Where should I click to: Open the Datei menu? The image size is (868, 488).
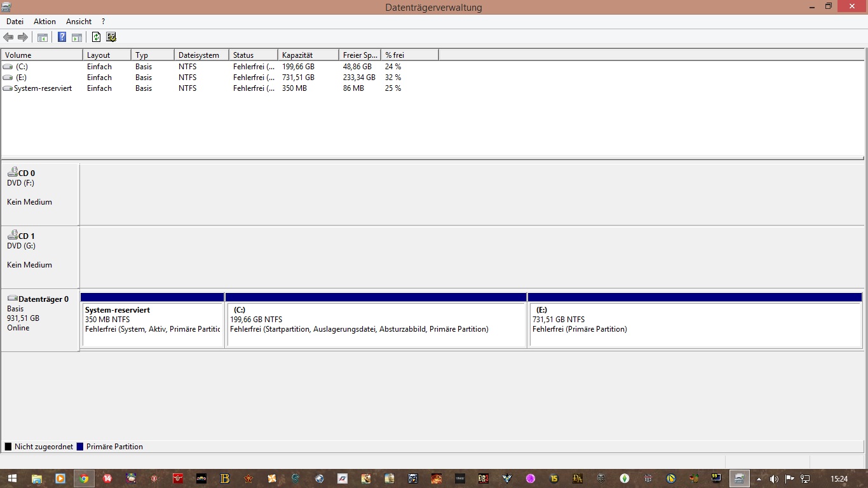pyautogui.click(x=15, y=22)
